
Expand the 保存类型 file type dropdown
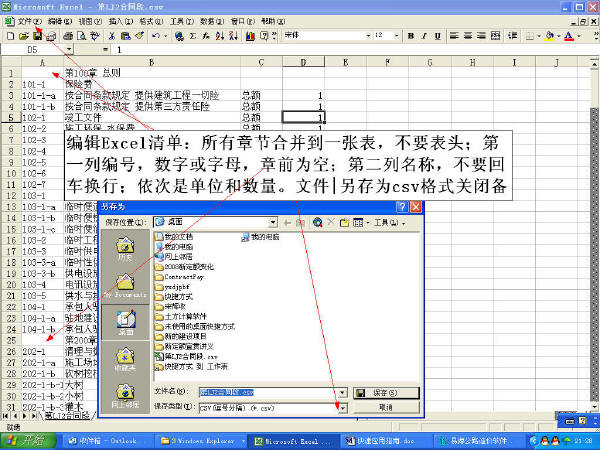341,407
